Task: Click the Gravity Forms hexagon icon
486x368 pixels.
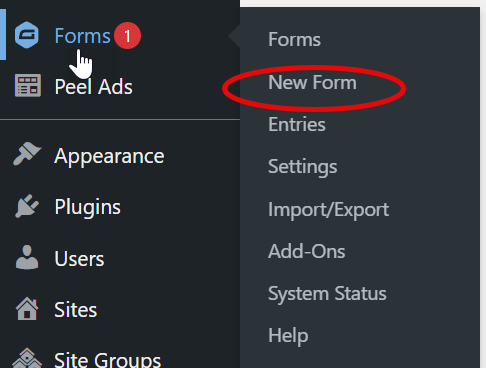Action: (x=27, y=35)
